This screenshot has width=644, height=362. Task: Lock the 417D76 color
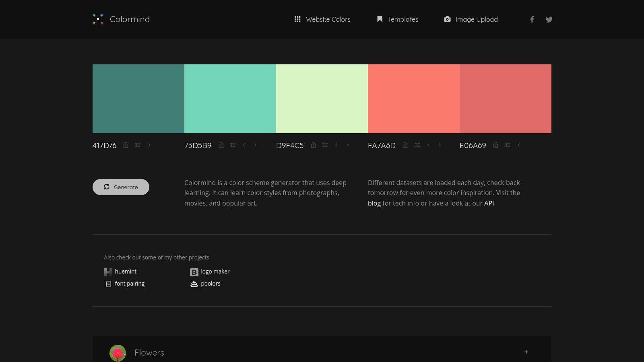pyautogui.click(x=126, y=145)
